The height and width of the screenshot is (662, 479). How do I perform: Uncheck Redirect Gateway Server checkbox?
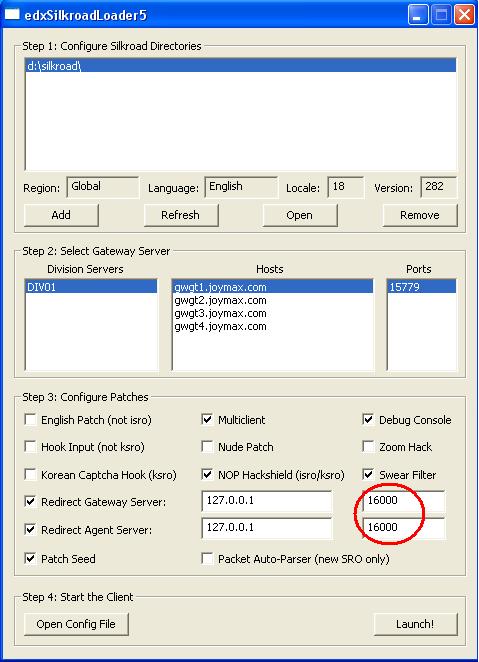[x=30, y=502]
